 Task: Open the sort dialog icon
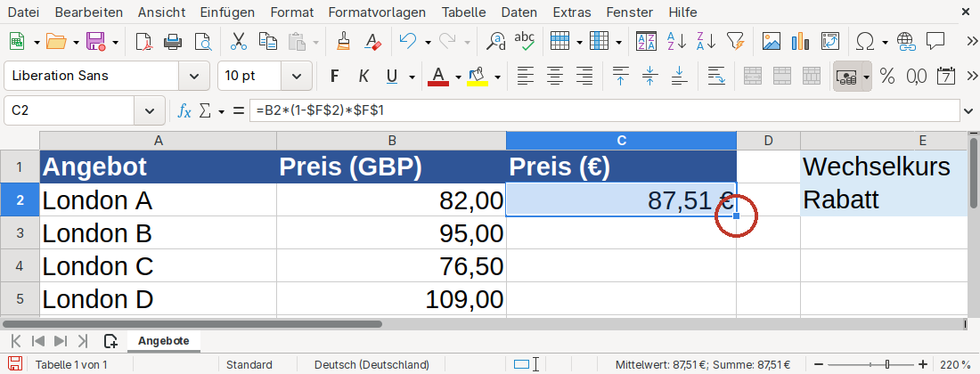646,42
